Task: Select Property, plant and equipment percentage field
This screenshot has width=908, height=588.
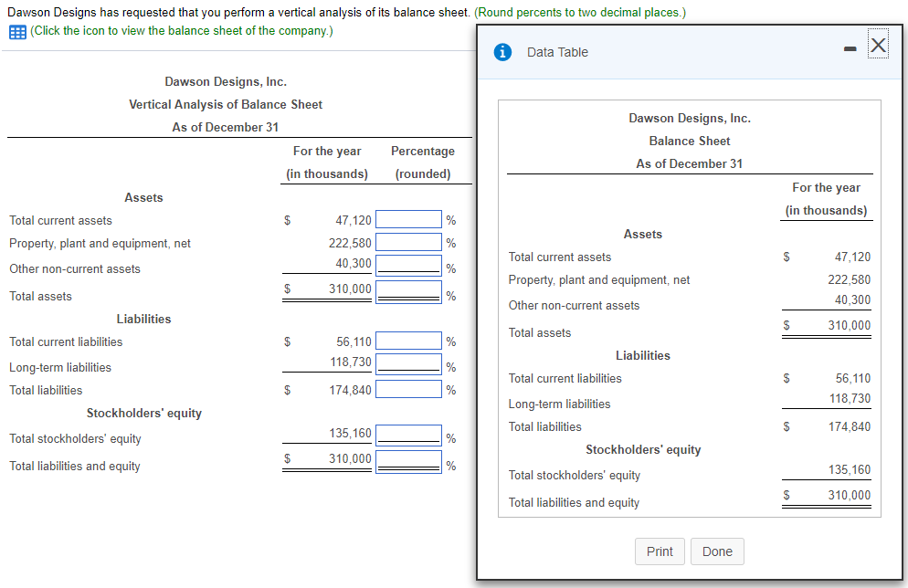Action: (408, 242)
